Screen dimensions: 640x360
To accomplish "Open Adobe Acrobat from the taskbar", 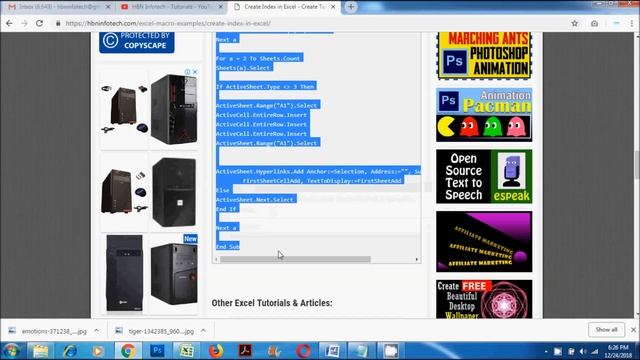I will tap(245, 351).
